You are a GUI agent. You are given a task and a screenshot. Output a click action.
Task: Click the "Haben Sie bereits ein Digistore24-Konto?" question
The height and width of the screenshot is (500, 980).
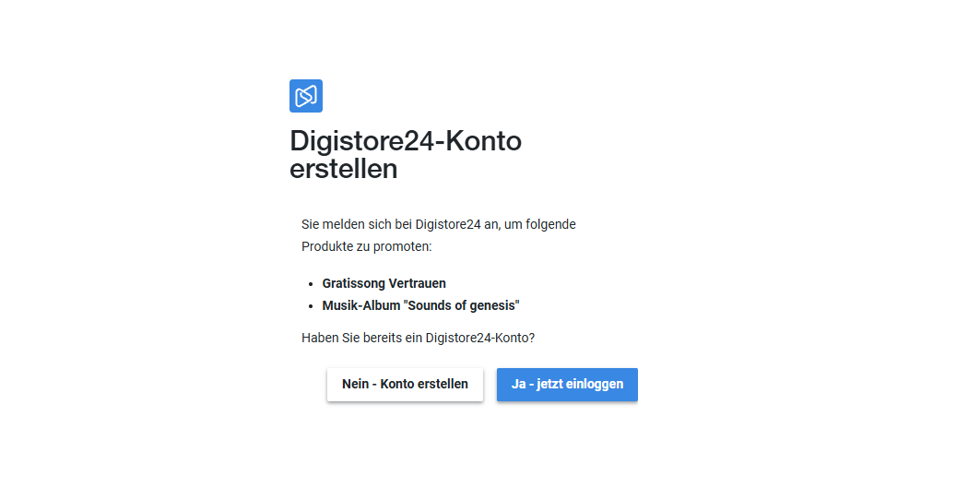point(418,338)
